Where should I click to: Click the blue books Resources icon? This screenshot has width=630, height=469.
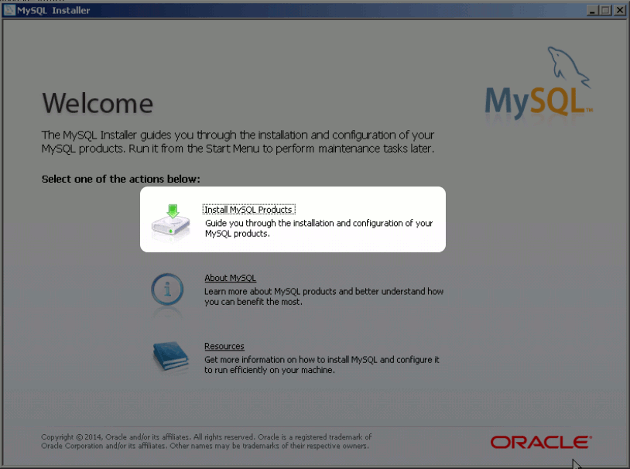click(171, 356)
